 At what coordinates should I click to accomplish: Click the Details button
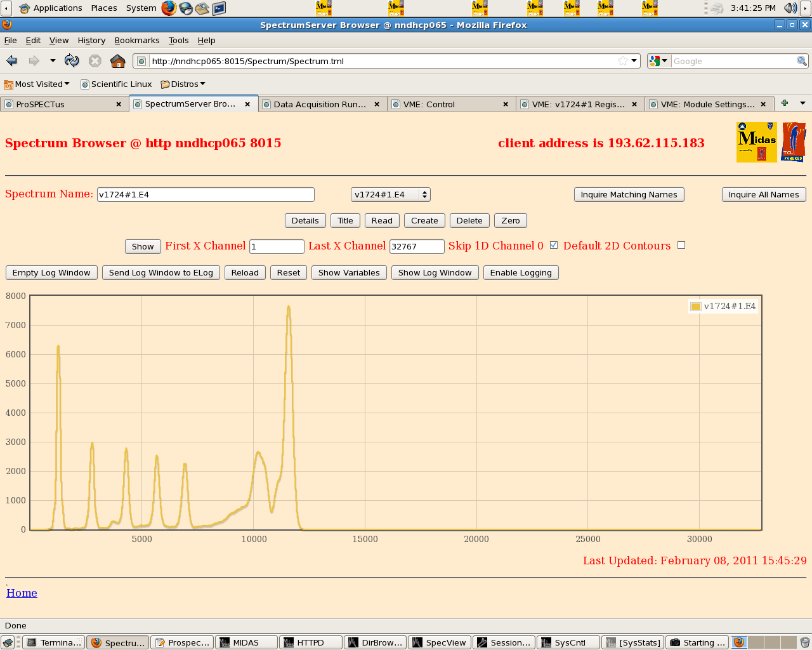pos(305,220)
